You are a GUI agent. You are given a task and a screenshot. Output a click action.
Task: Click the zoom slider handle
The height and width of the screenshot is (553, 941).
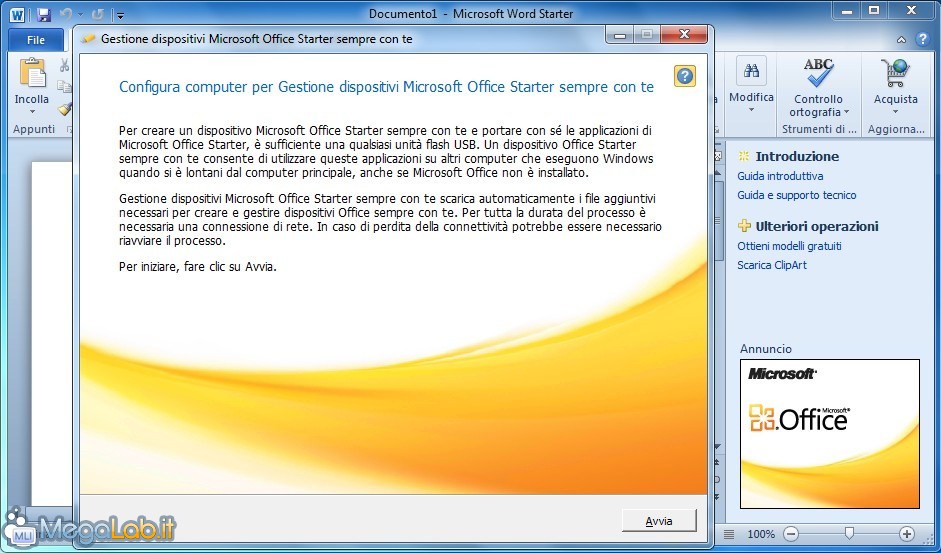point(849,533)
